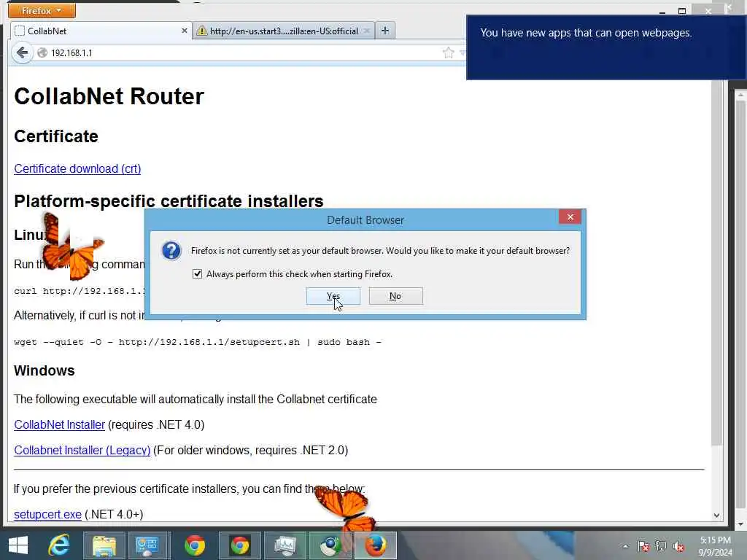This screenshot has height=560, width=747.
Task: Open the Collabnet Installer (Legacy) link
Action: pos(82,451)
